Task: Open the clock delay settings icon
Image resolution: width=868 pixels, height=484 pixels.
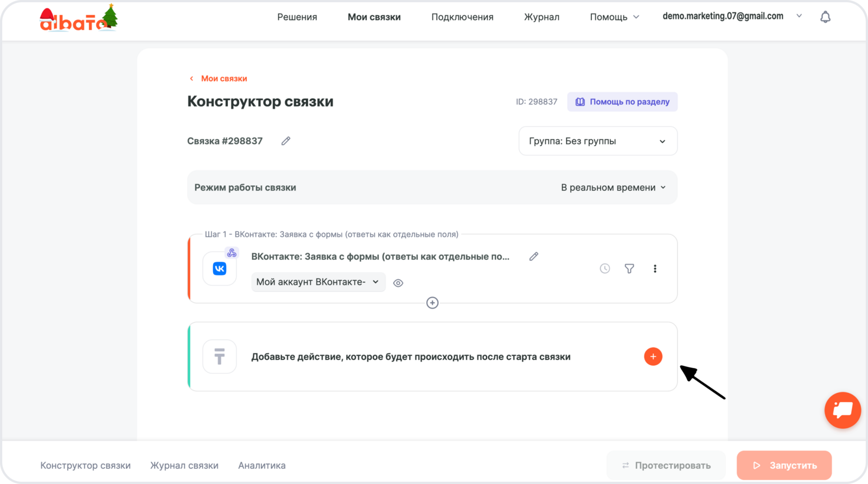Action: click(605, 268)
